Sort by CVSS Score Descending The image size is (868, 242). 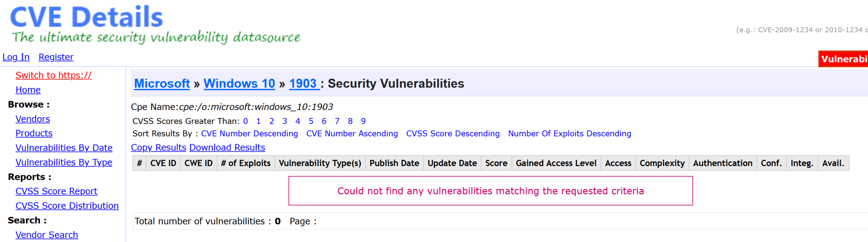[453, 134]
